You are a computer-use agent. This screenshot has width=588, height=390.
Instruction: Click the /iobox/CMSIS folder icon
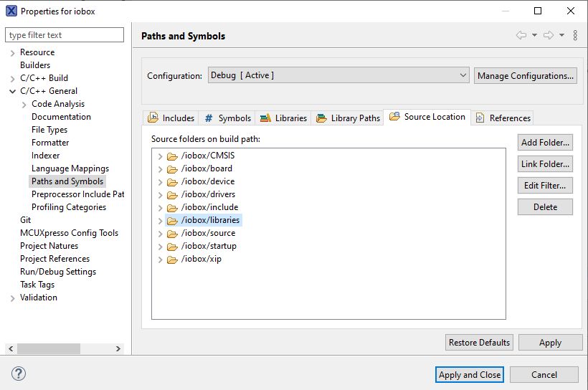[172, 156]
